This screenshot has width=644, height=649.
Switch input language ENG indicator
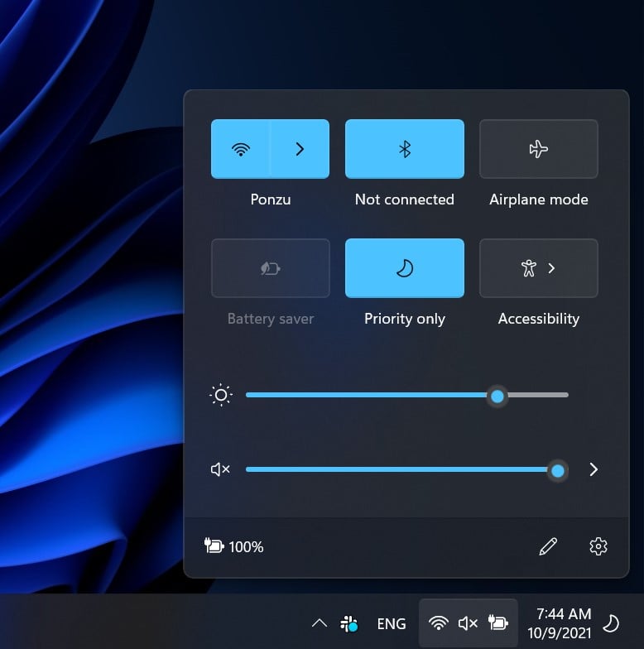pyautogui.click(x=391, y=624)
